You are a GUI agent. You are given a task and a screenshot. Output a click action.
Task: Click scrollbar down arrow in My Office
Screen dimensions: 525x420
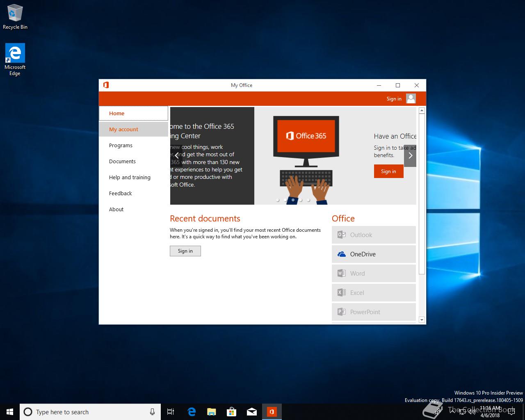tap(422, 320)
